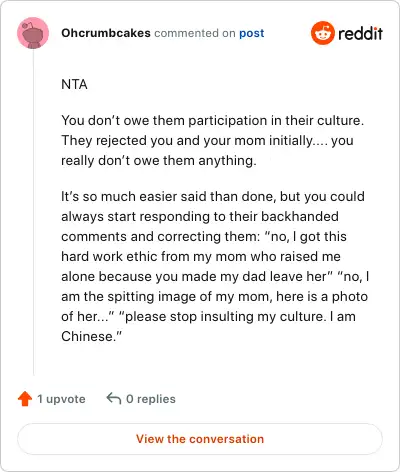
Task: Click the line starting "It's so much easier"
Action: pyautogui.click(x=213, y=197)
